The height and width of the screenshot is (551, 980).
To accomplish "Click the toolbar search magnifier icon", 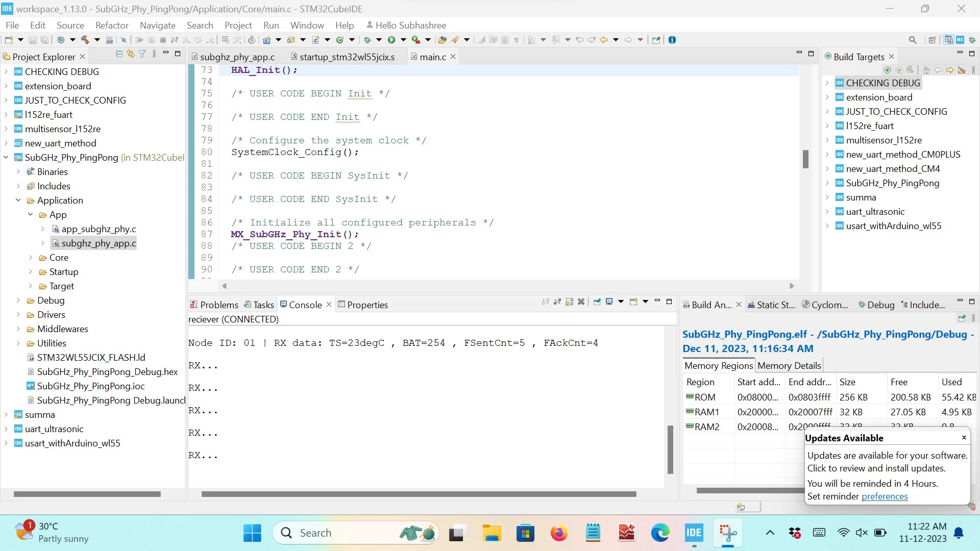I will [x=913, y=40].
